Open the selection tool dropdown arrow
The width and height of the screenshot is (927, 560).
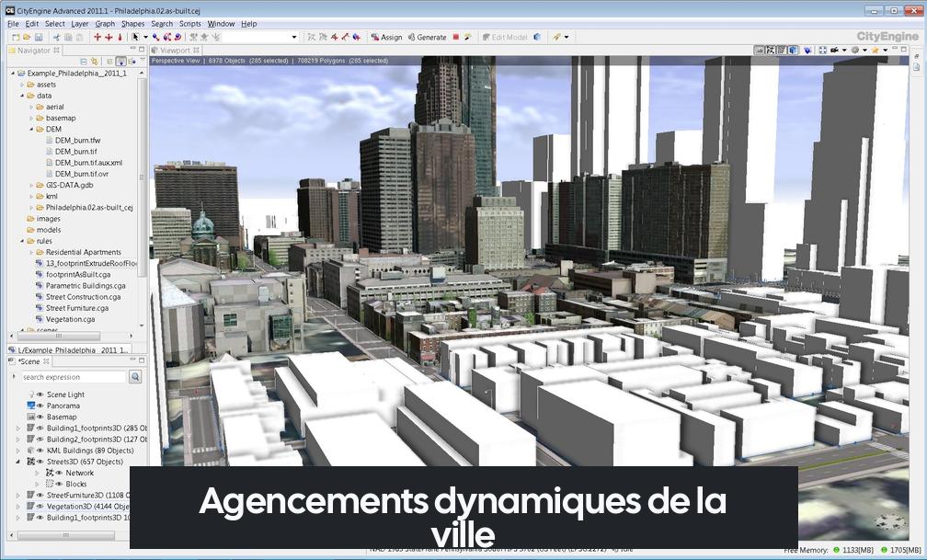click(x=145, y=38)
